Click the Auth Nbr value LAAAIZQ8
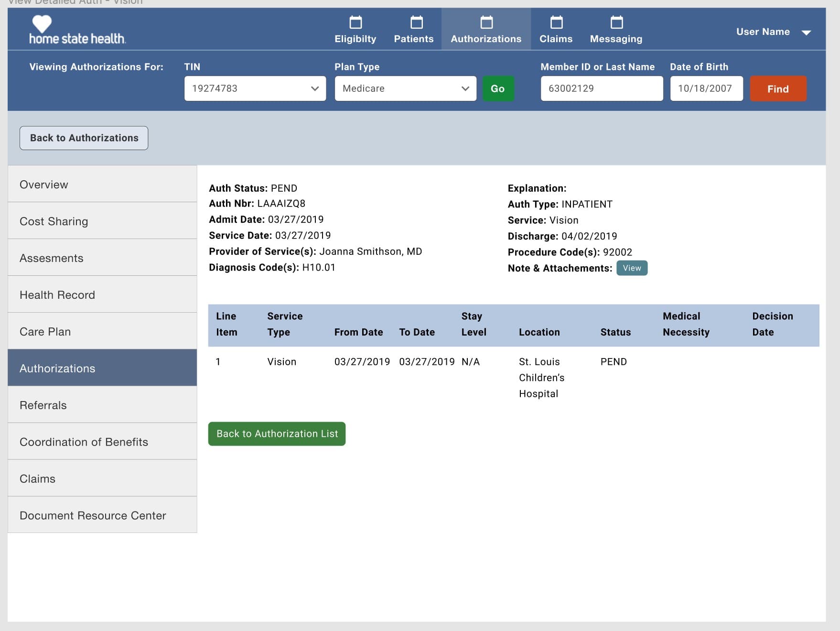840x631 pixels. tap(281, 204)
